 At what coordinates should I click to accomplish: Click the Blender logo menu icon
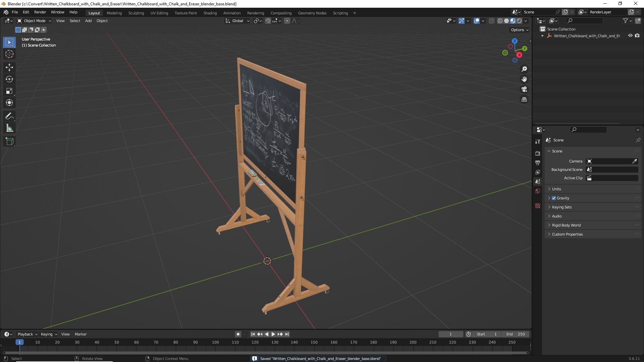(x=6, y=12)
